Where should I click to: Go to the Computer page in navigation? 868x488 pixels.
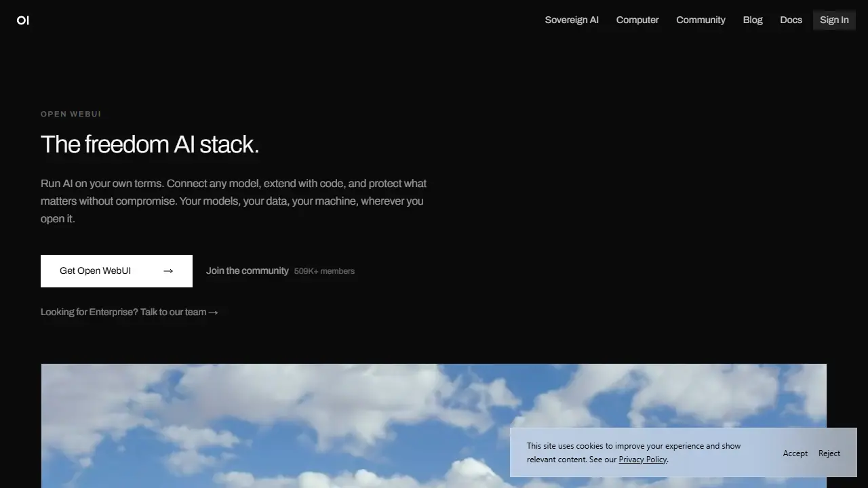[637, 20]
